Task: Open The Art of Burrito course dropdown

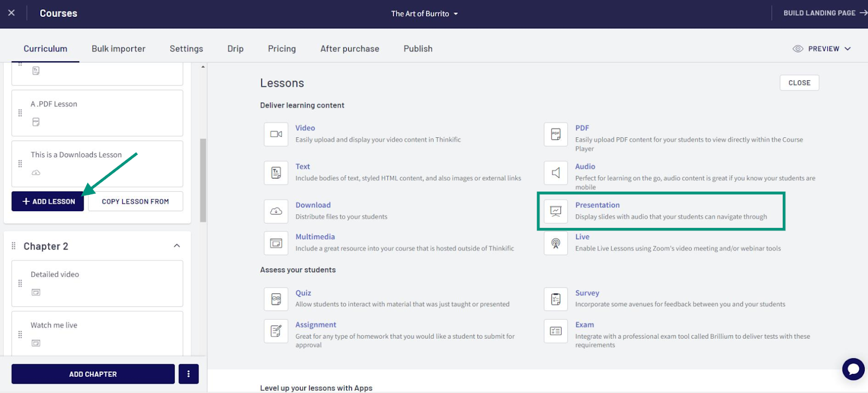Action: tap(424, 14)
